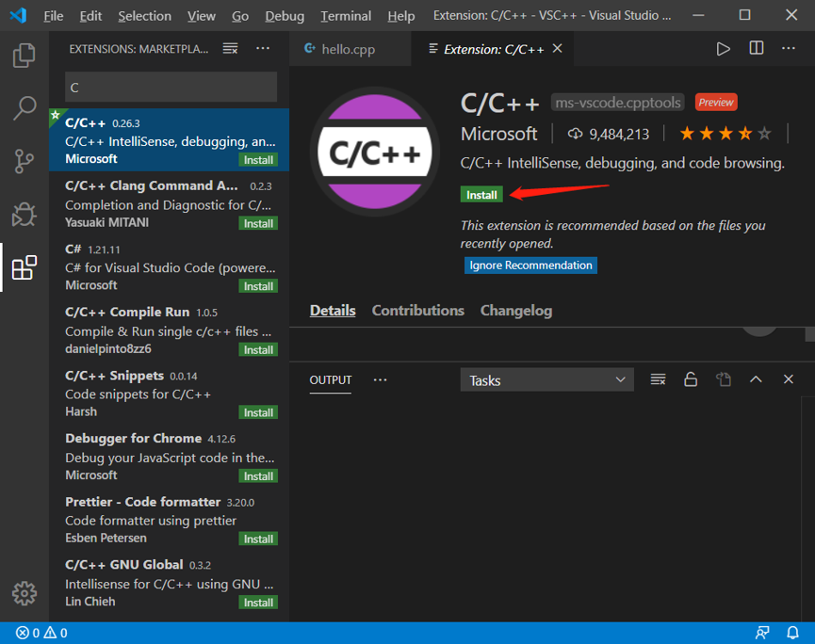
Task: Open the Search view in activity bar
Action: point(24,108)
